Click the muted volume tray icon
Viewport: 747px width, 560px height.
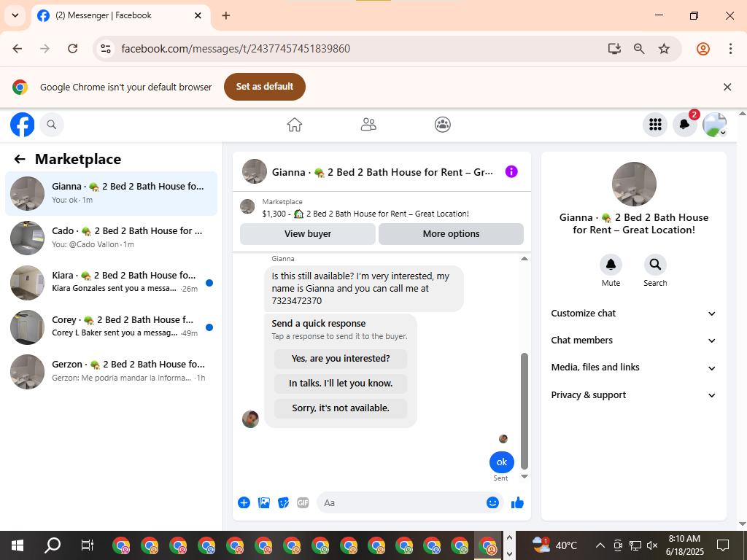point(652,545)
